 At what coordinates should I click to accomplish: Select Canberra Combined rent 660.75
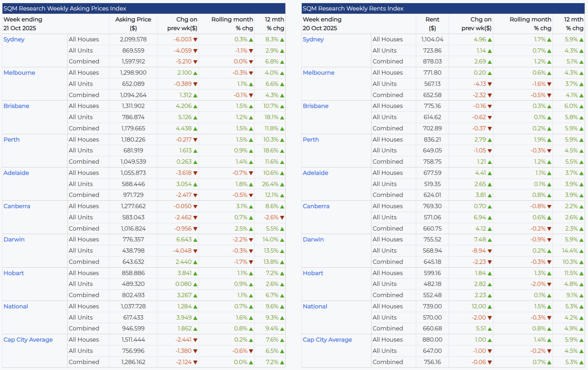tap(432, 228)
